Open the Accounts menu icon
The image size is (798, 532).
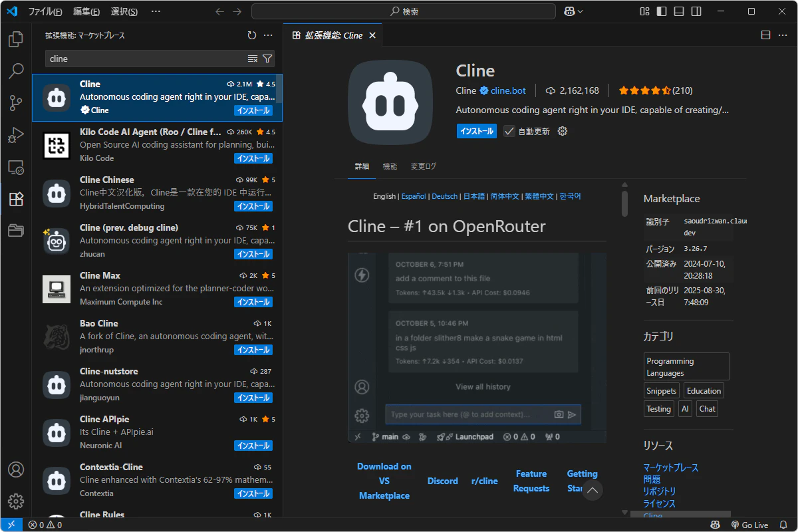[x=16, y=469]
